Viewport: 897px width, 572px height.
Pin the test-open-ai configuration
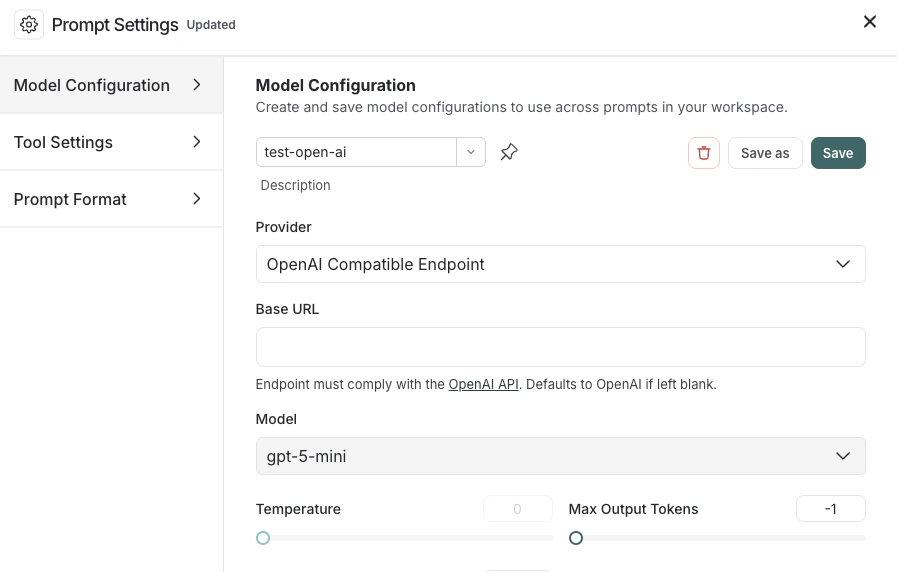pos(509,152)
